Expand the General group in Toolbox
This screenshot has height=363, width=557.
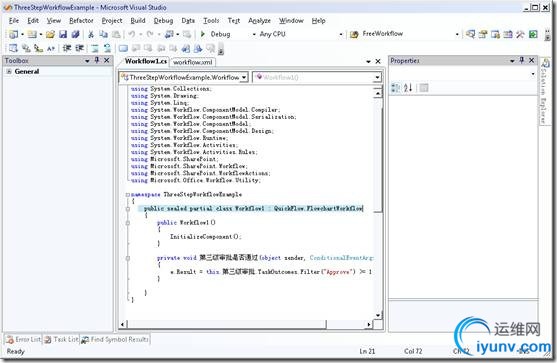pyautogui.click(x=9, y=71)
